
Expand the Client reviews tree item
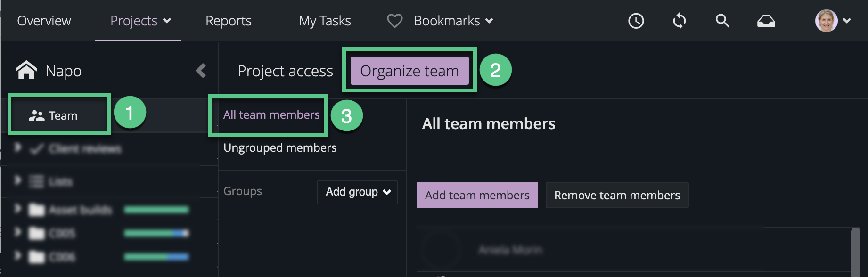click(18, 148)
